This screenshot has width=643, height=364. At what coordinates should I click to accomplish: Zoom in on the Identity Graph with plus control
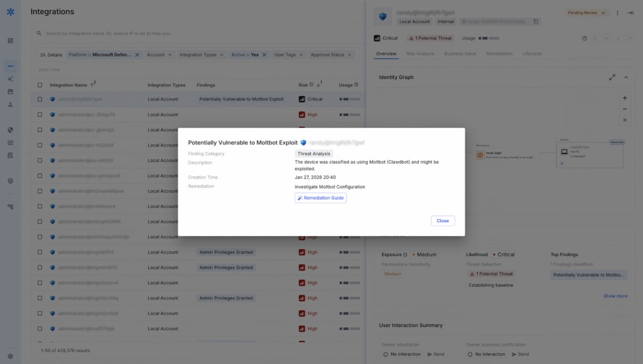pyautogui.click(x=625, y=98)
